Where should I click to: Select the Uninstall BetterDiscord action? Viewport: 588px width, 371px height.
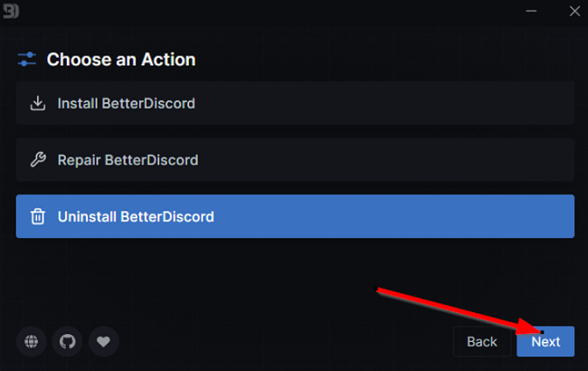[295, 216]
